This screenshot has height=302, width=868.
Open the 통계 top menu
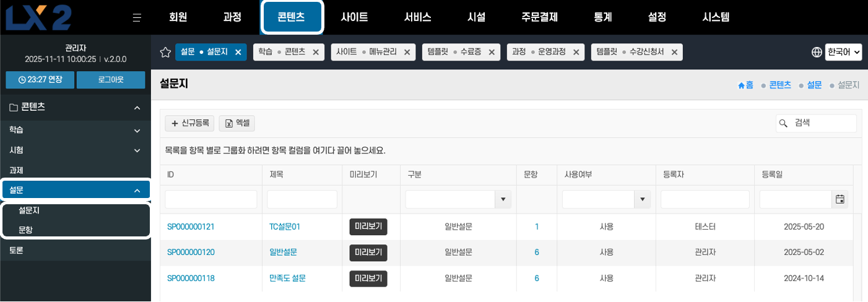click(603, 17)
